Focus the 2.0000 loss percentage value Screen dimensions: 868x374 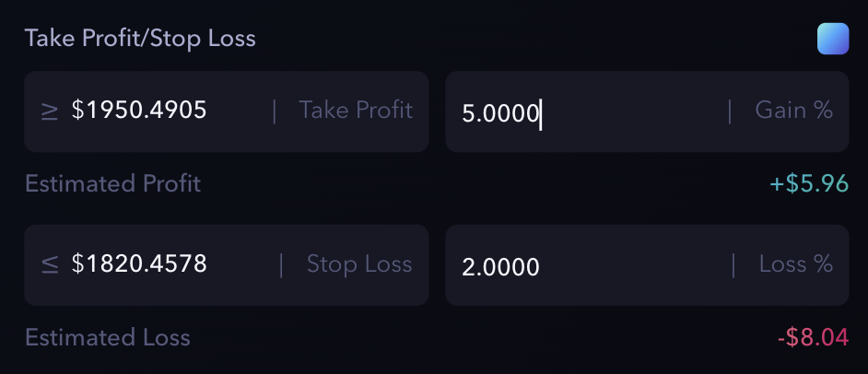tap(500, 267)
